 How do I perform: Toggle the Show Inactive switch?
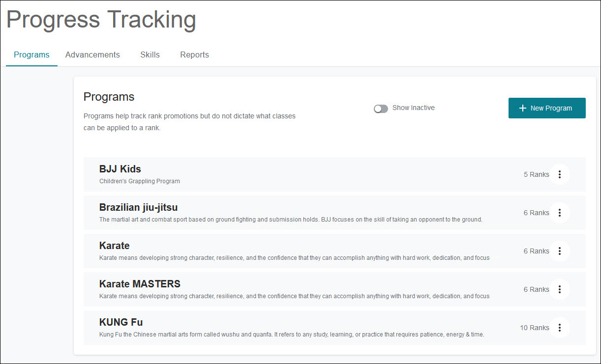click(381, 109)
